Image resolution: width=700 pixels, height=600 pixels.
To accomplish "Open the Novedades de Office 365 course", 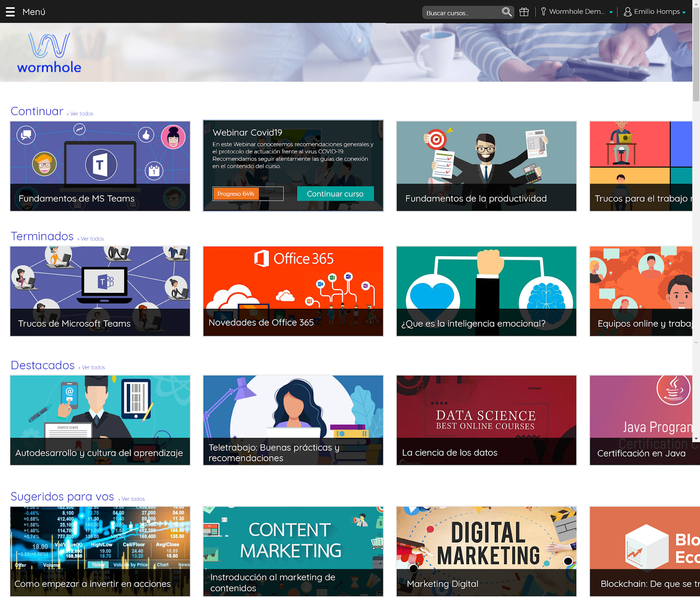I will [x=293, y=291].
